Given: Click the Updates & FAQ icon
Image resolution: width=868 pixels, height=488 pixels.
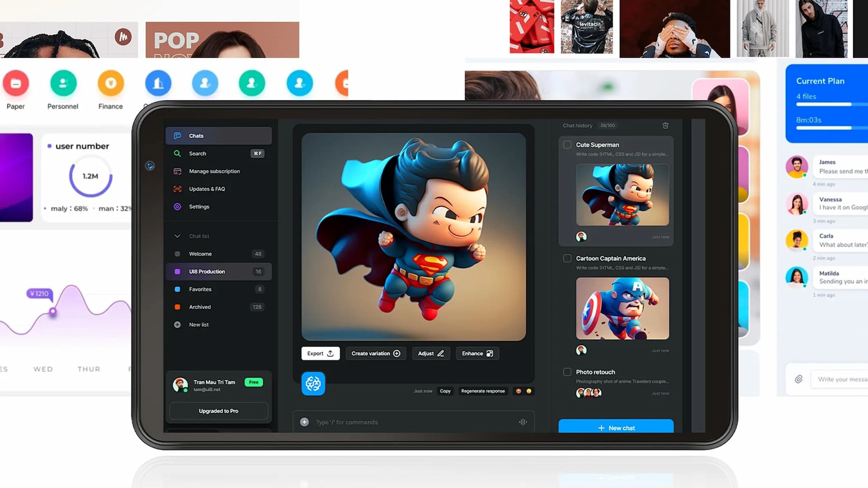Looking at the screenshot, I should coord(177,189).
